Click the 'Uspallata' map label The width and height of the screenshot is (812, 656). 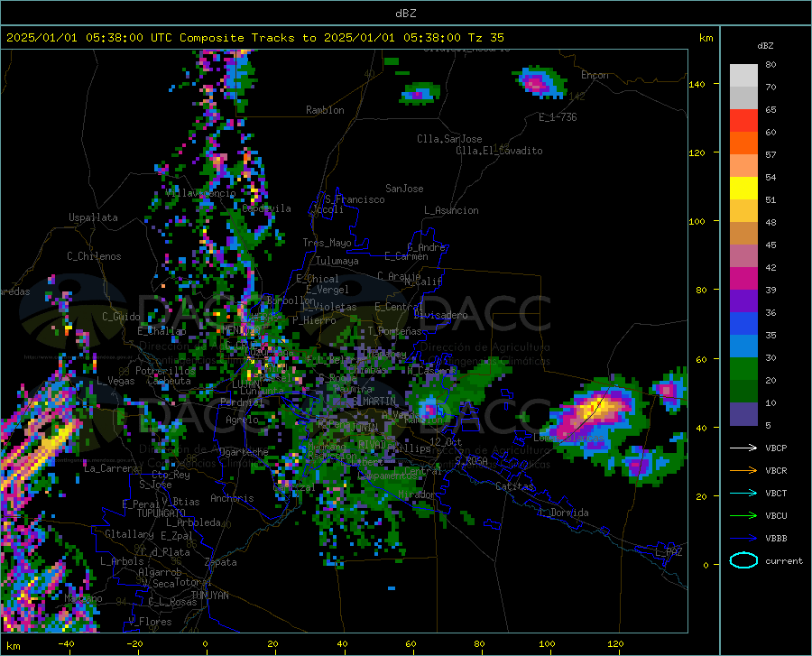(x=93, y=217)
